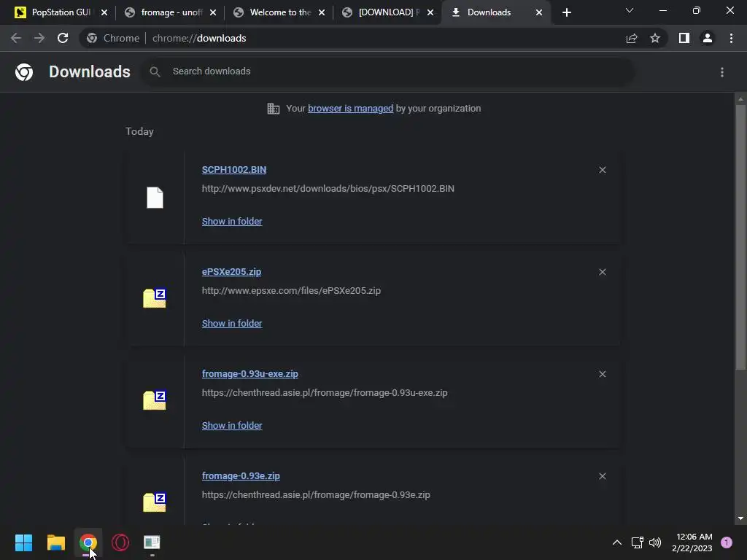The image size is (747, 560).
Task: Click the psxdev.net source URL text
Action: pos(328,189)
